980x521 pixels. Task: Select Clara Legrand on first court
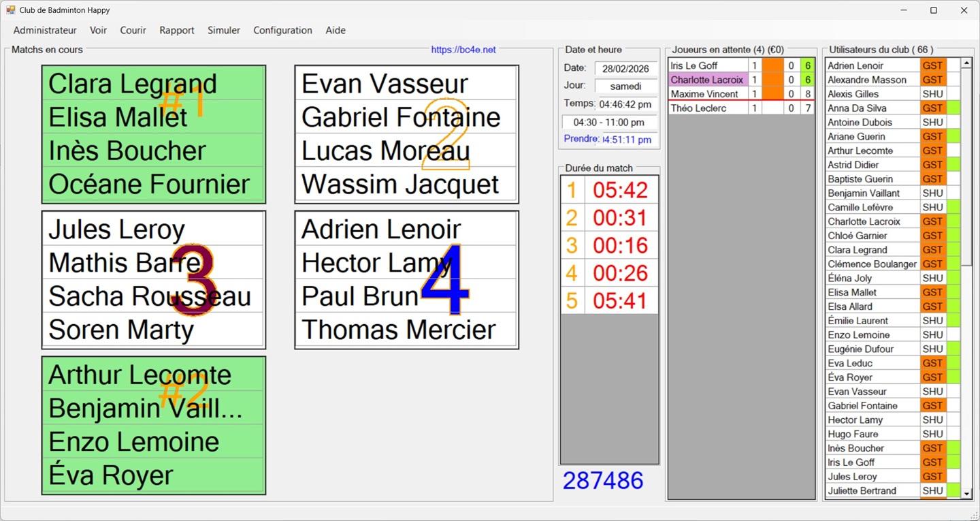[133, 84]
